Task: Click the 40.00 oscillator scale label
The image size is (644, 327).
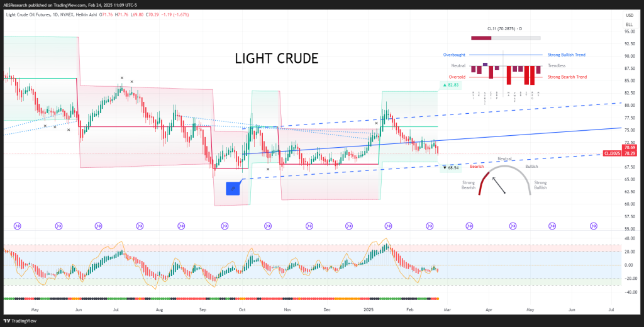Action: click(x=630, y=238)
